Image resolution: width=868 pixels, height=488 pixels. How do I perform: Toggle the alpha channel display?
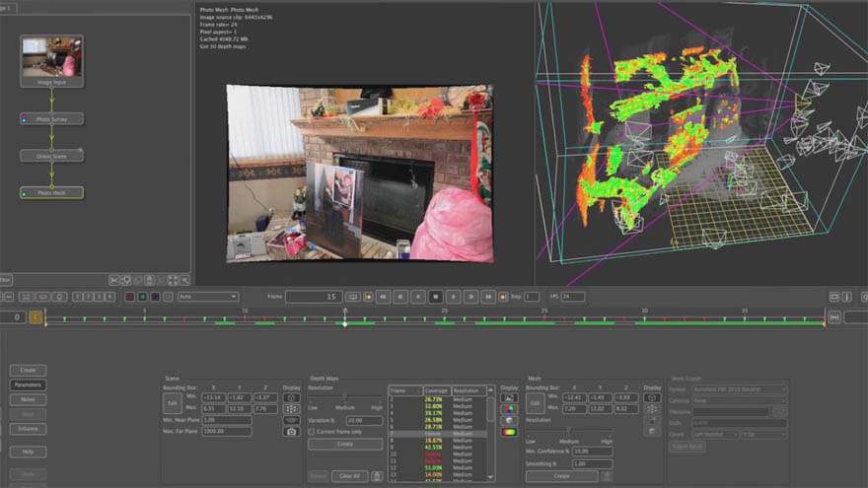coord(168,297)
